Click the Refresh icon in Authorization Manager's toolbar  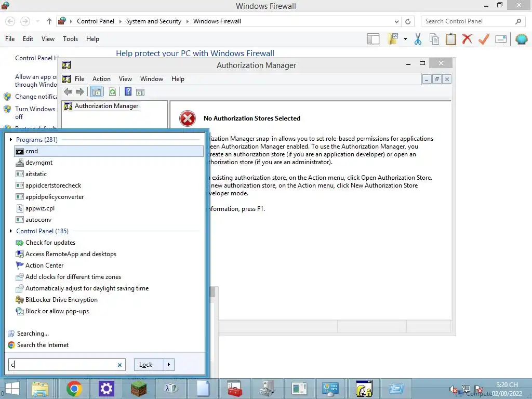112,91
